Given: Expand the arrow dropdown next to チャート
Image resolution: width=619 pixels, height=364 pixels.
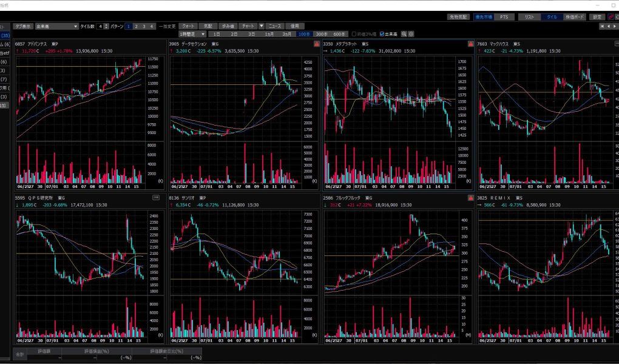Looking at the screenshot, I should pyautogui.click(x=261, y=27).
